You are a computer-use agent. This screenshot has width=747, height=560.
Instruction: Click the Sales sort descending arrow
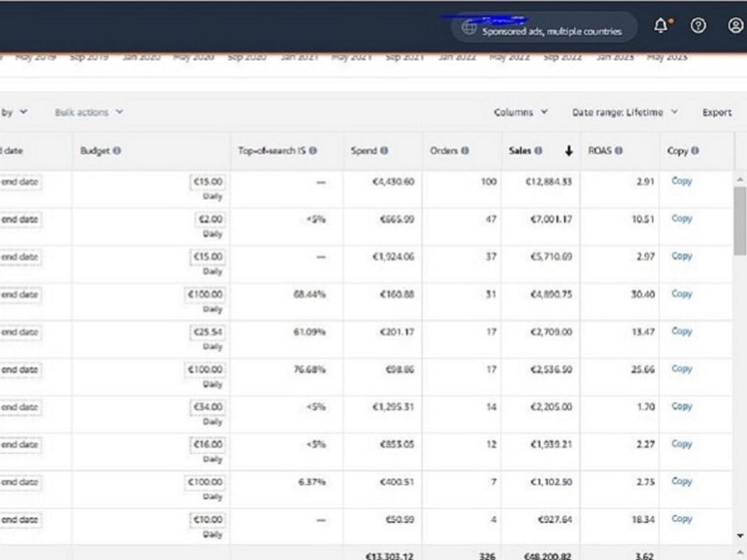[568, 151]
